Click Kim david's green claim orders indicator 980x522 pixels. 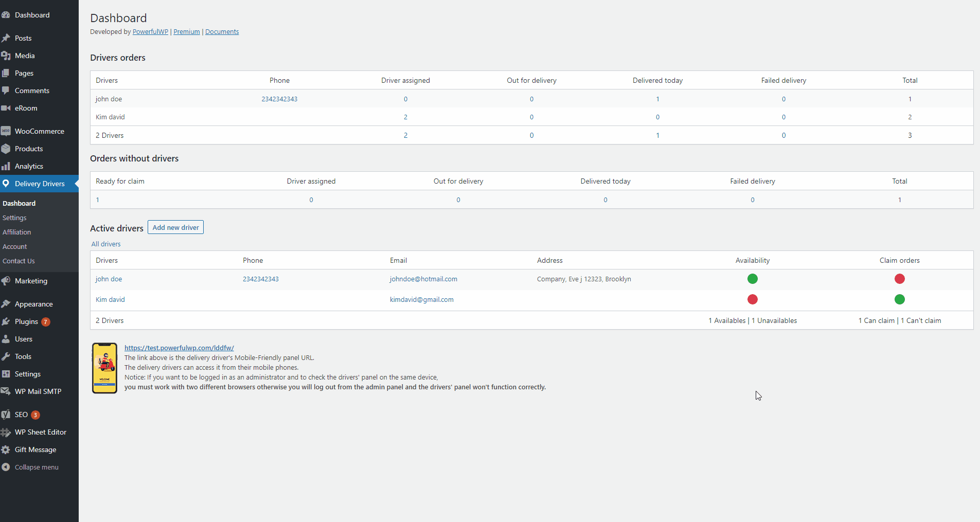coord(900,299)
